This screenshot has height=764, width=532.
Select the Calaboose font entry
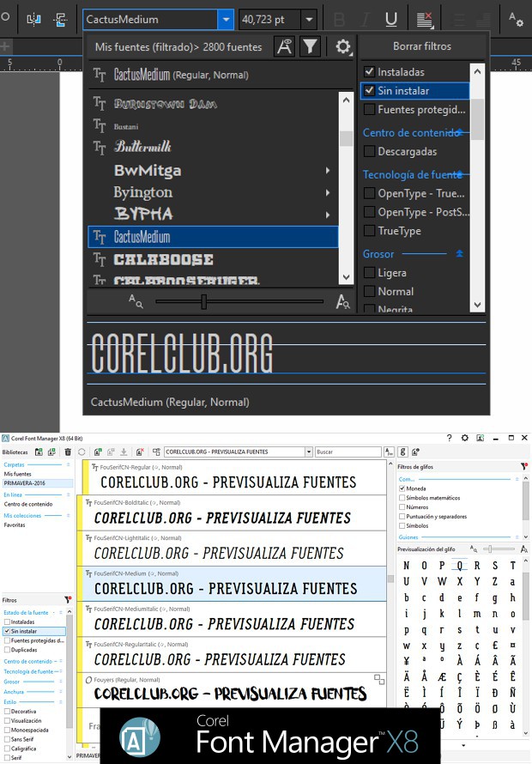pos(213,259)
